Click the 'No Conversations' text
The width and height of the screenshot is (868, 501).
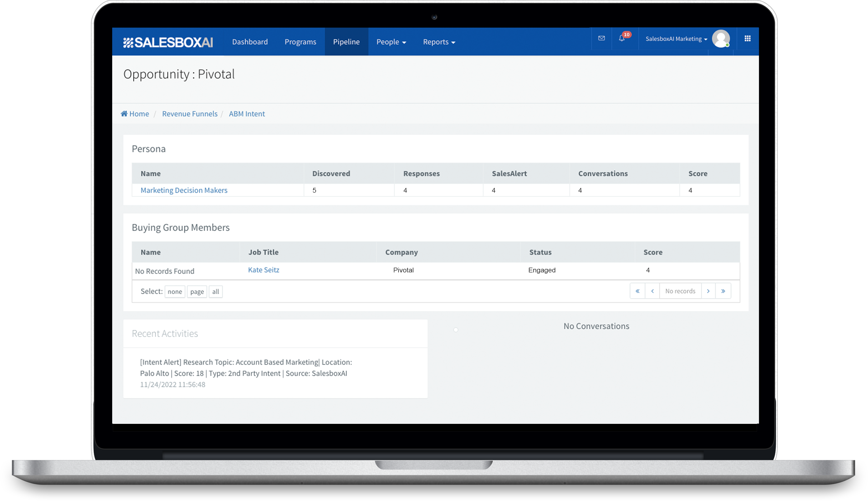click(596, 326)
